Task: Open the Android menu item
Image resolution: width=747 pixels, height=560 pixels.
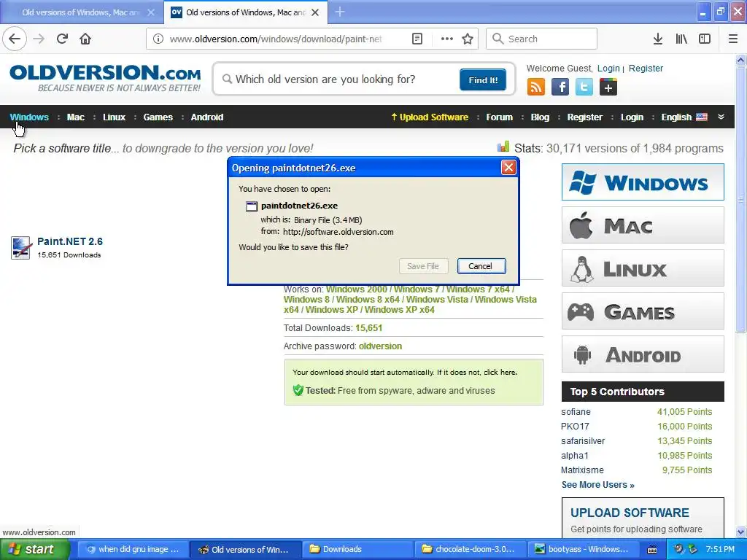Action: tap(206, 117)
